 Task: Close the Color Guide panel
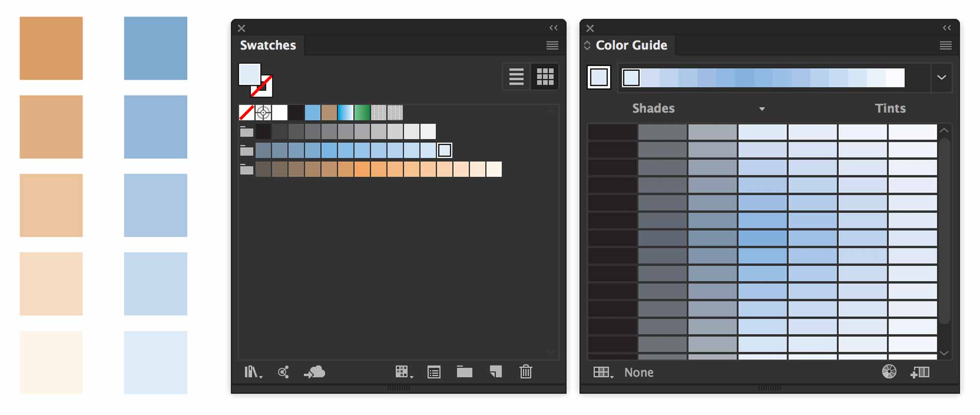click(590, 28)
